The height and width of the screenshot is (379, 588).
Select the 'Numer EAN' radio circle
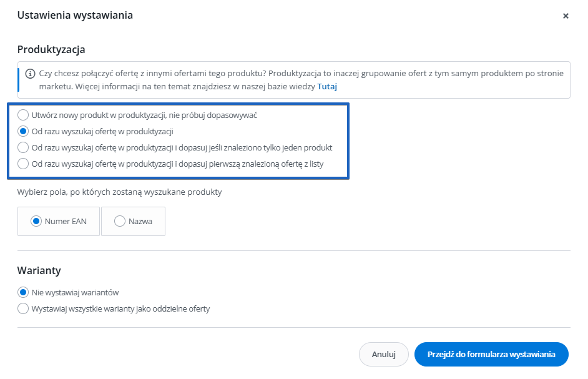[36, 221]
